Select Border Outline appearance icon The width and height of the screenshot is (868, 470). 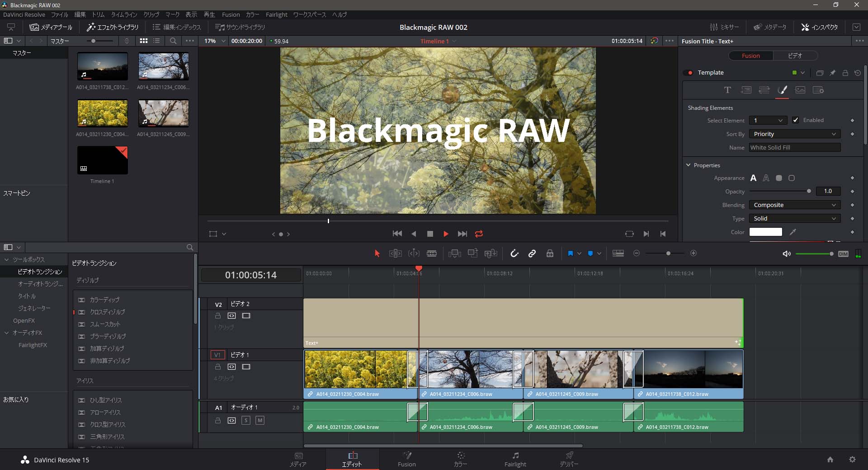point(792,178)
